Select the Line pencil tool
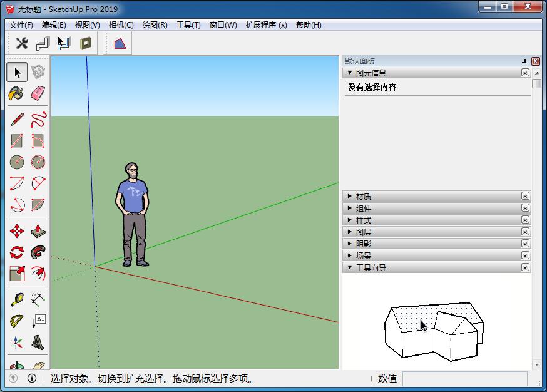 pos(17,120)
